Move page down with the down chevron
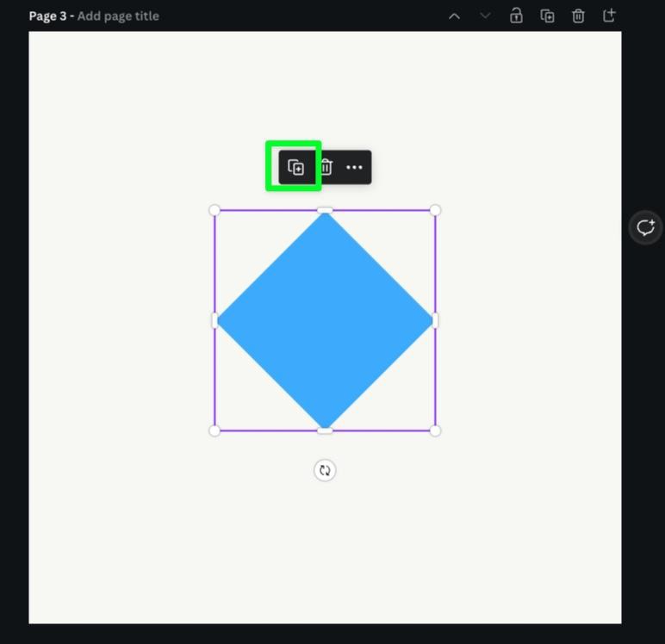This screenshot has width=665, height=644. coord(485,16)
